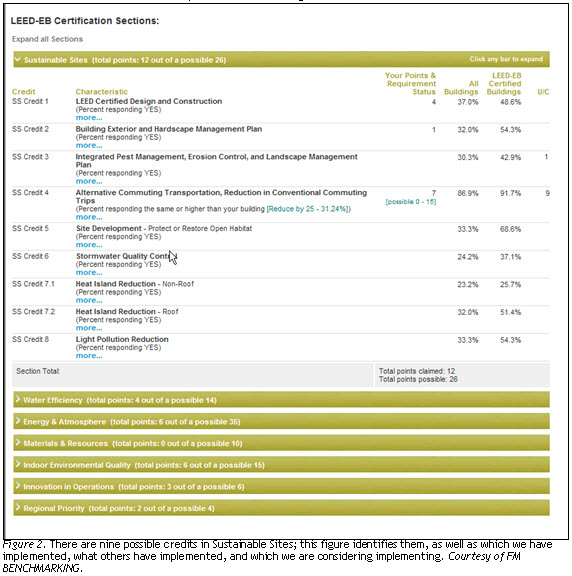
Task: Click 91.7% certified value for SS Credit 4
Action: (510, 193)
